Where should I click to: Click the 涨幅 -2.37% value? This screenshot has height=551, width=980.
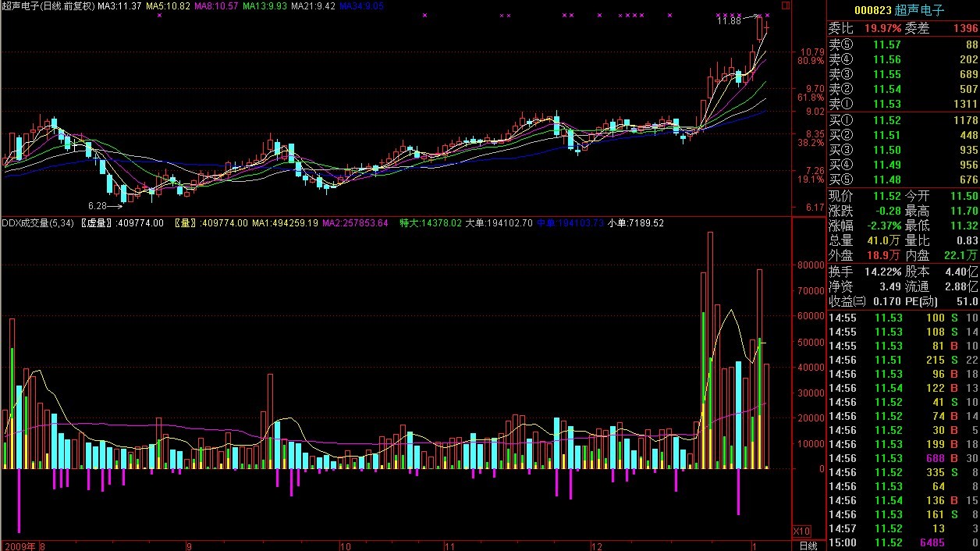pyautogui.click(x=882, y=226)
